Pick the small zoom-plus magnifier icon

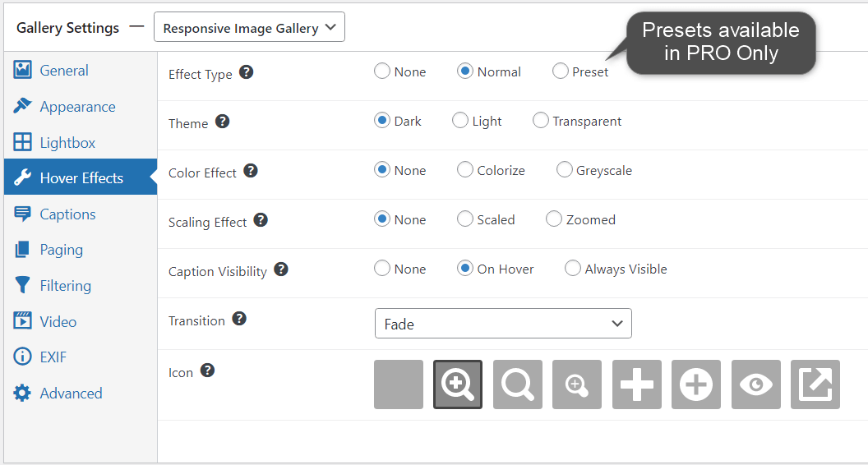coord(577,384)
